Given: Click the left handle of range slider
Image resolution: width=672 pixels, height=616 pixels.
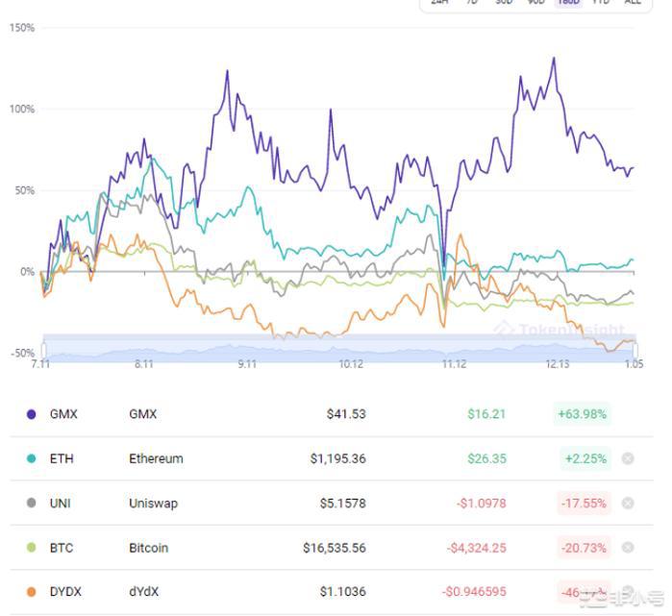Looking at the screenshot, I should 44,351.
